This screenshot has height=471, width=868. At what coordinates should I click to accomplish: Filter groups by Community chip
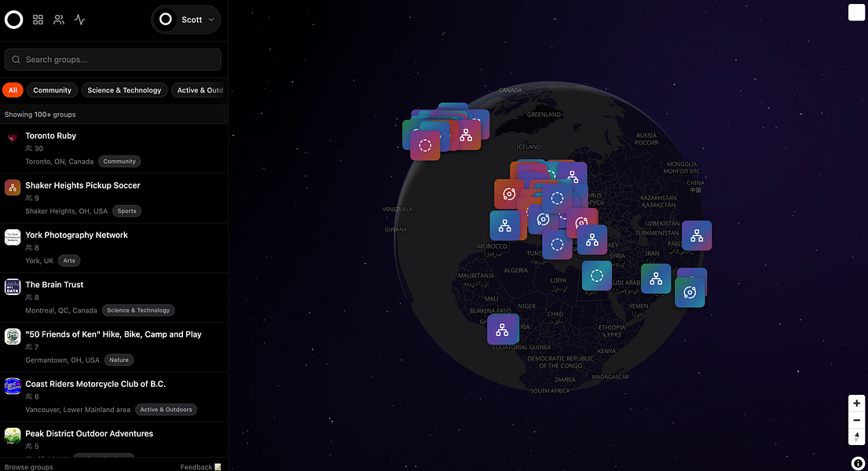point(52,90)
